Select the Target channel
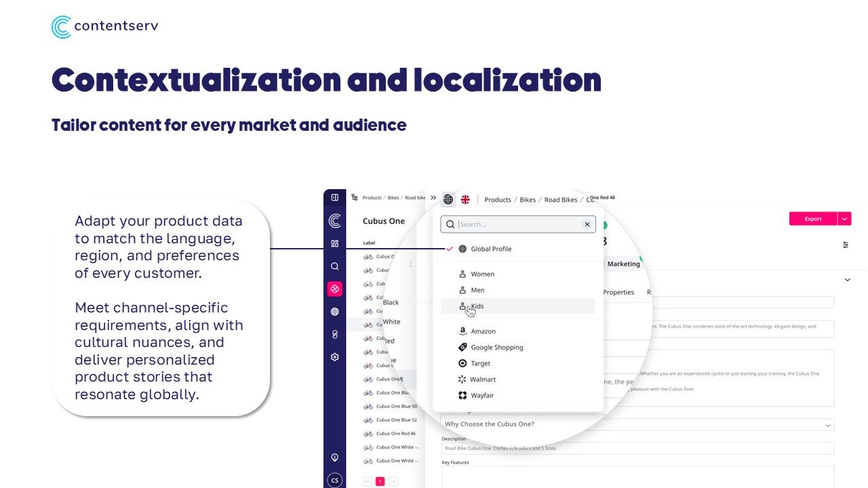The image size is (868, 488). [518, 363]
